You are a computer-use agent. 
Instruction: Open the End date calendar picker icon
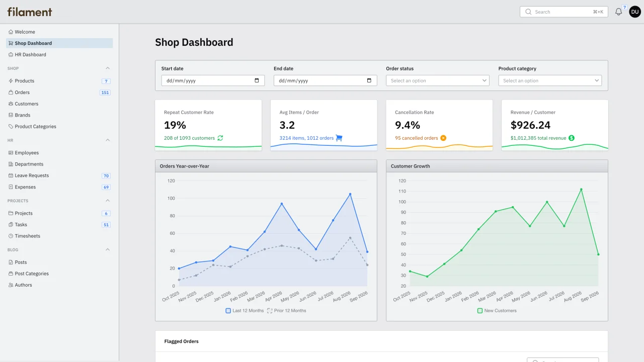369,80
